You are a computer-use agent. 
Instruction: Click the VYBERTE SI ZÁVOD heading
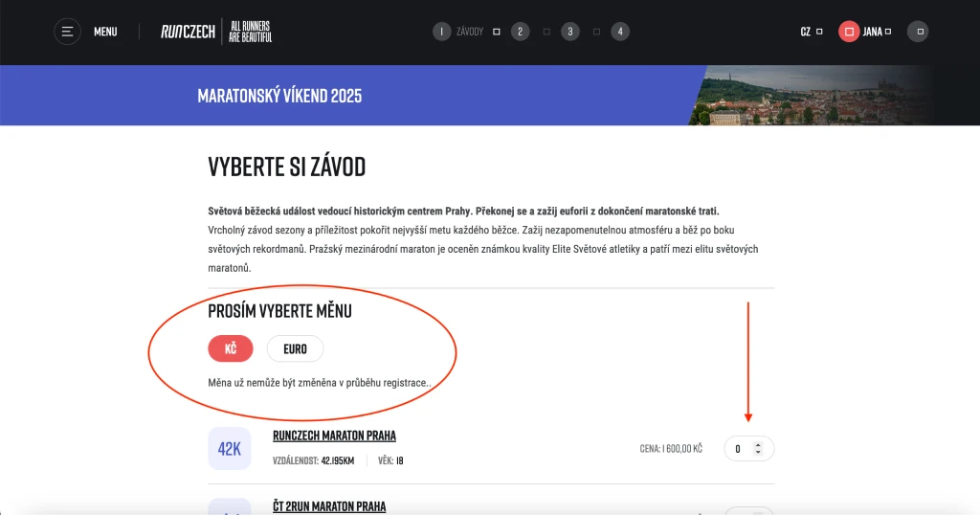coord(287,167)
